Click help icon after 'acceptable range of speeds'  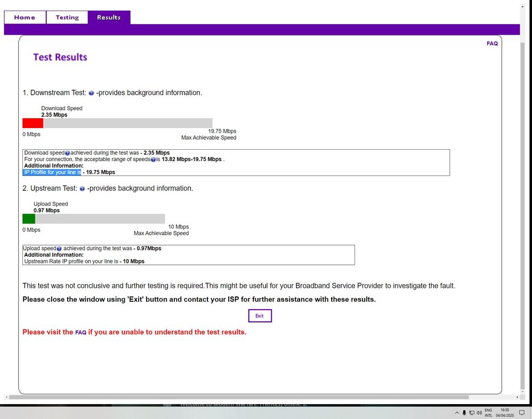tap(153, 159)
